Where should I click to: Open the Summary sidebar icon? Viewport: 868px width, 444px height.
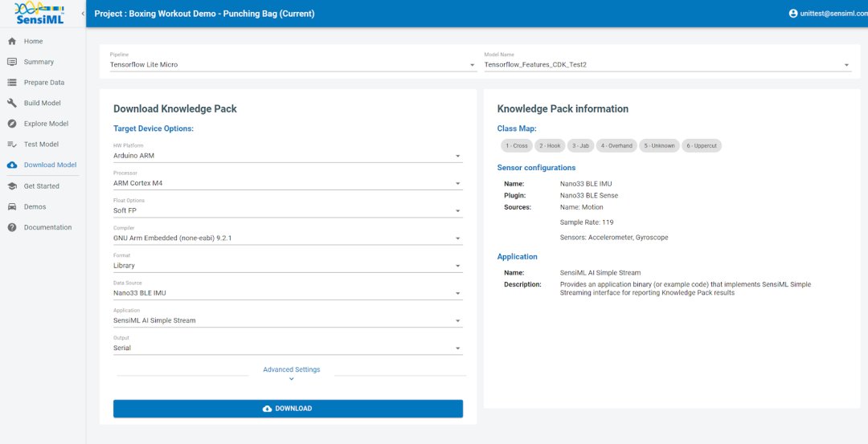pos(12,62)
